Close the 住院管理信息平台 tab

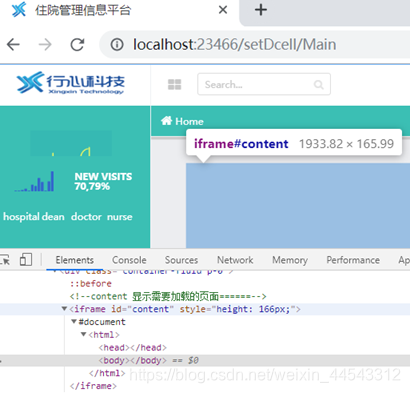point(223,10)
